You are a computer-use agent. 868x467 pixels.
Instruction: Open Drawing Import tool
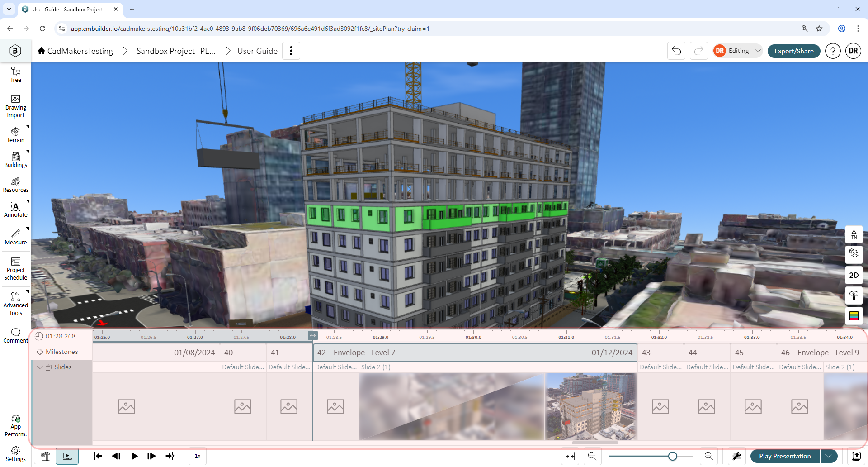pos(16,107)
